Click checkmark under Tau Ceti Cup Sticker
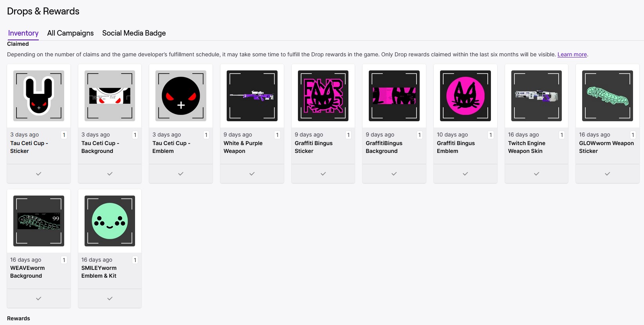The height and width of the screenshot is (325, 644). coord(39,174)
